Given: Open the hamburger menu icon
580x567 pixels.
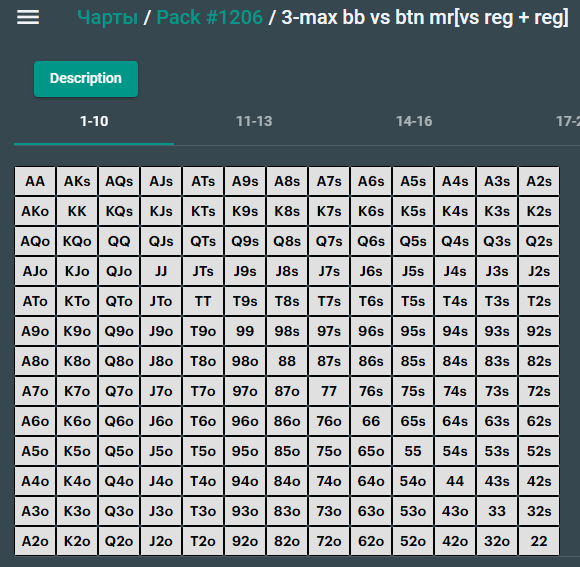Looking at the screenshot, I should [28, 17].
